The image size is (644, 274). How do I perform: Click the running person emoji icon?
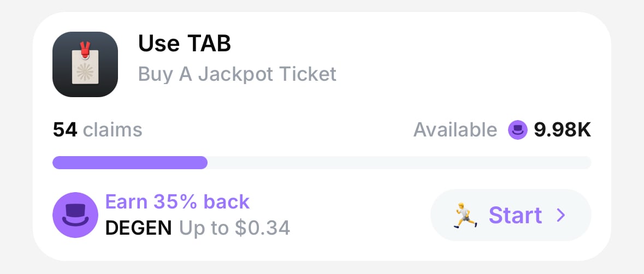(x=465, y=215)
